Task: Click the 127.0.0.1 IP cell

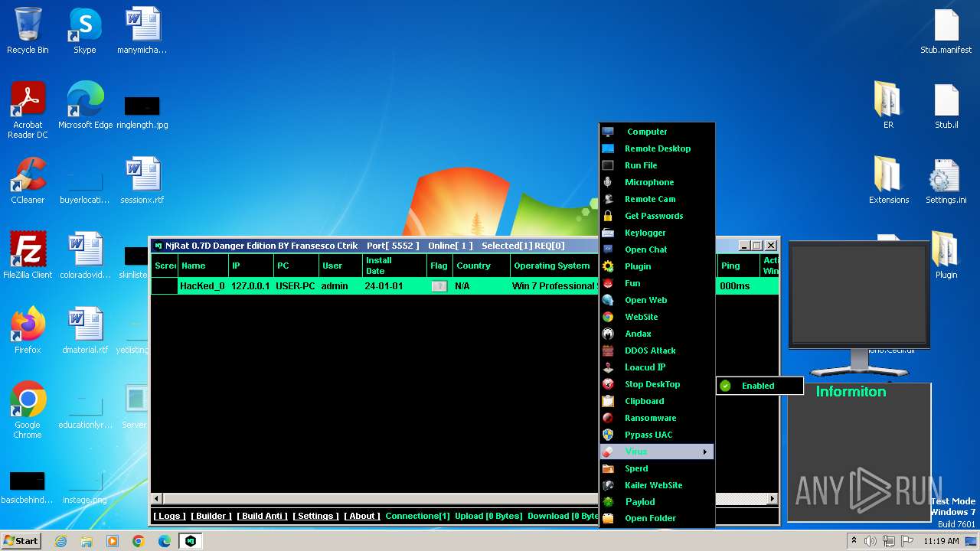Action: (251, 286)
